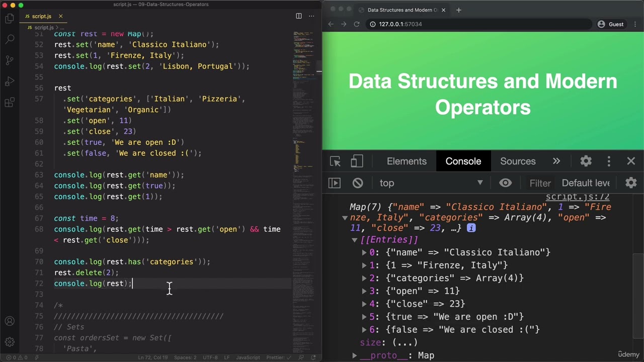Click the split editor icon
This screenshot has width=644, height=362.
coord(299,16)
